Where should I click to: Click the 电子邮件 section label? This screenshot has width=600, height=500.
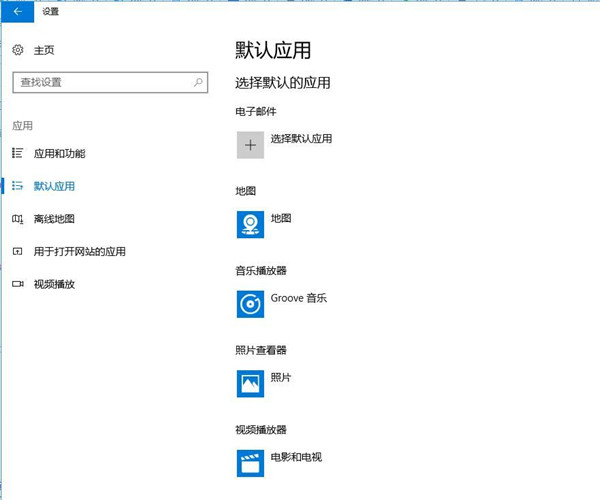256,111
